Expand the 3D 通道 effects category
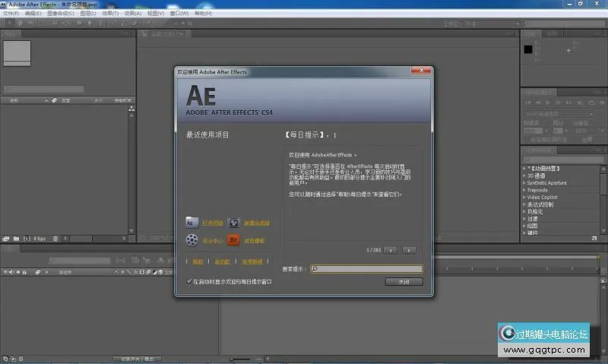This screenshot has width=608, height=364. [x=524, y=176]
